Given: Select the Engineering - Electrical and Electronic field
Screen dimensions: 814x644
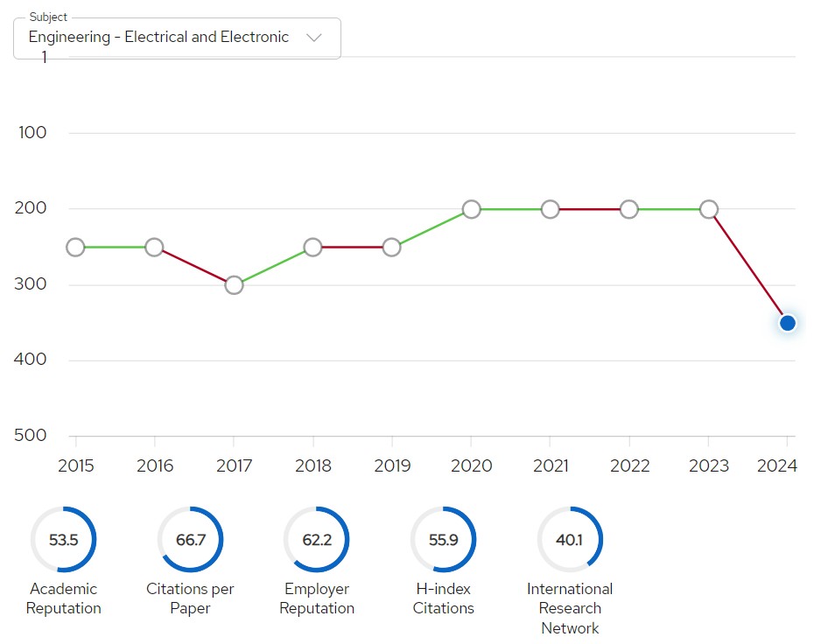Looking at the screenshot, I should [177, 38].
